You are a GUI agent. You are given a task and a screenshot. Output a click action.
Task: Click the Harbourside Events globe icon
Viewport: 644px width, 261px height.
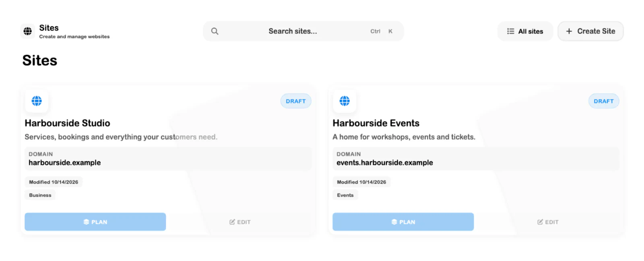[345, 101]
